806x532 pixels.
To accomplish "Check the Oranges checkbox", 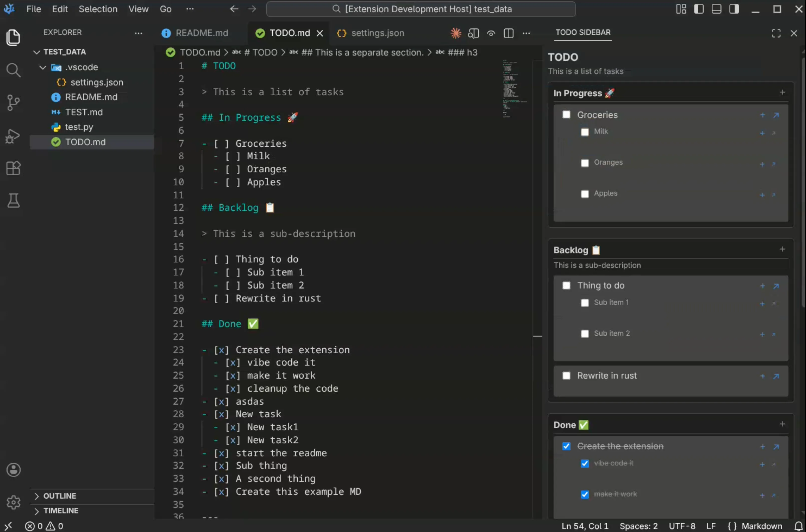I will pyautogui.click(x=584, y=163).
